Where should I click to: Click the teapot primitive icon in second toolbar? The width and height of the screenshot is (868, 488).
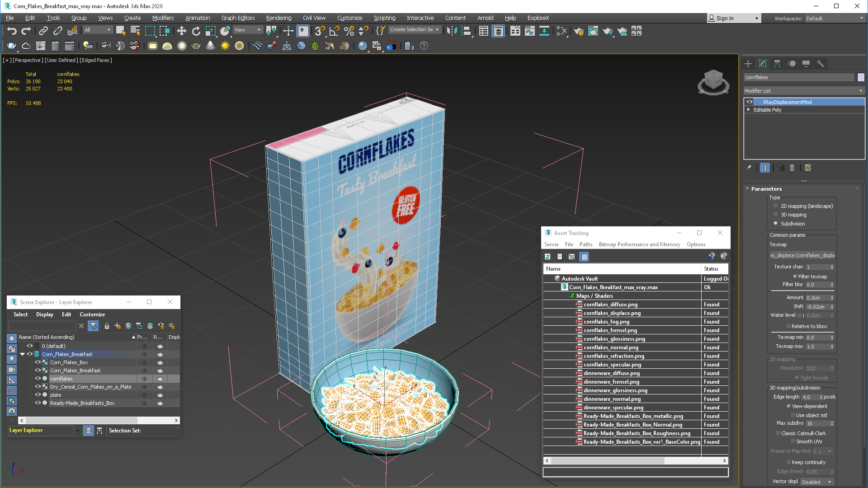(x=196, y=46)
